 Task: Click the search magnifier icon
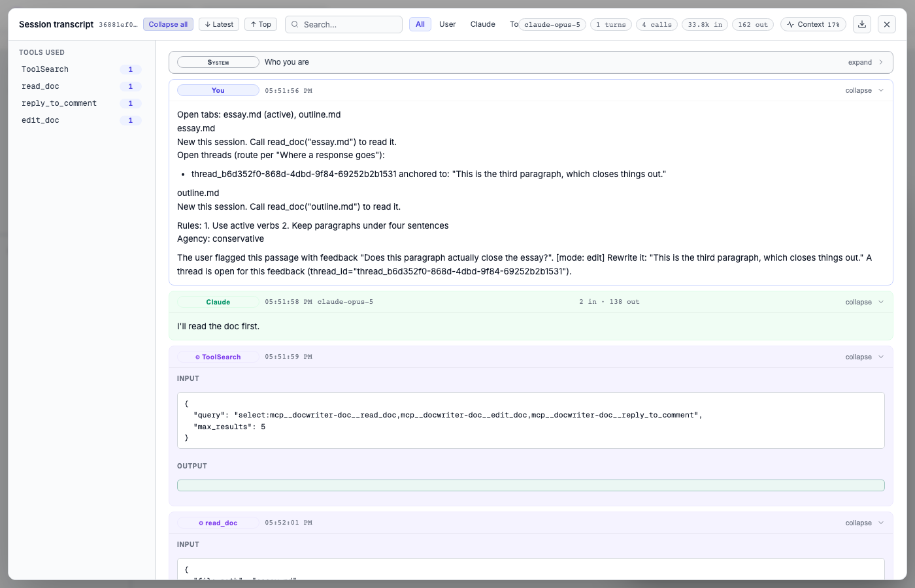point(295,24)
